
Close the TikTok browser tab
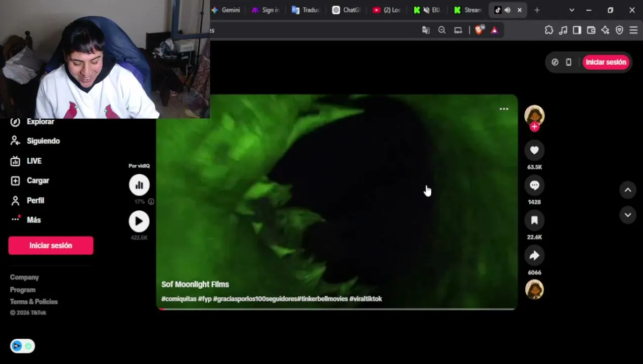(519, 10)
